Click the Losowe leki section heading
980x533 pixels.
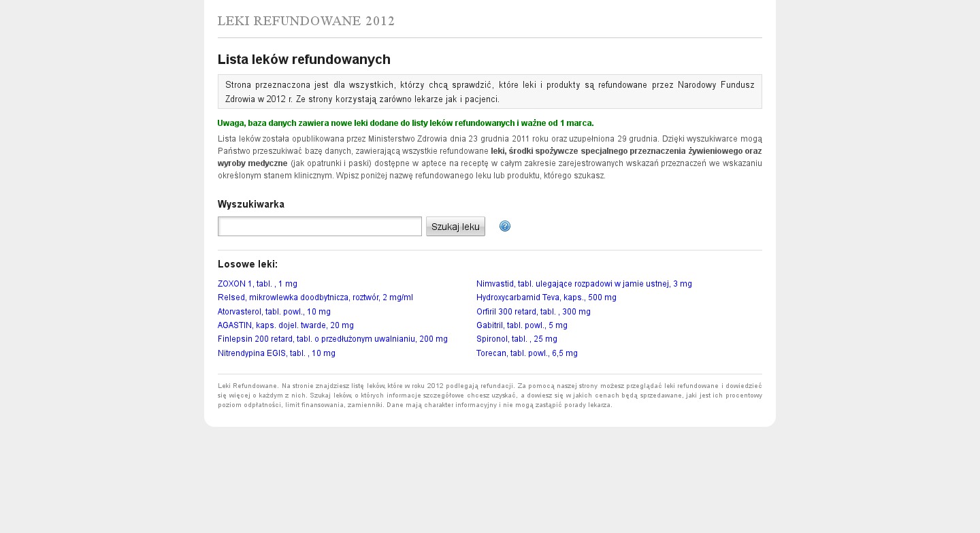tap(247, 264)
